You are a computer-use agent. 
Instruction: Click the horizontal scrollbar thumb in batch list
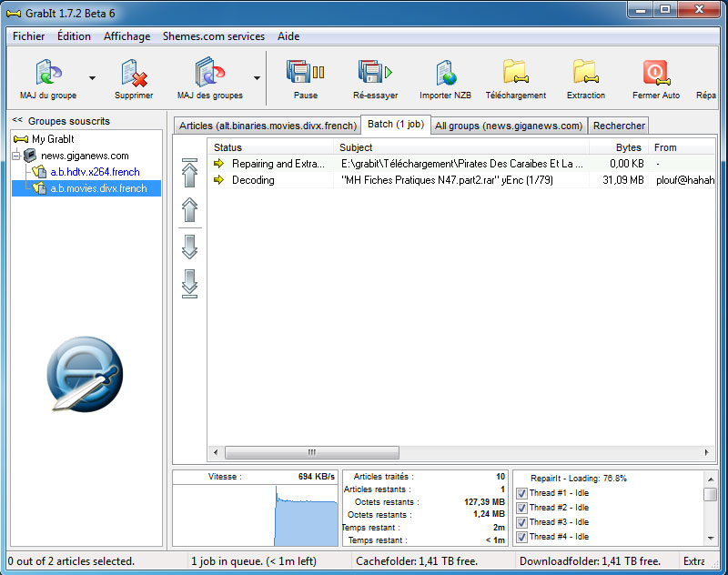point(311,452)
